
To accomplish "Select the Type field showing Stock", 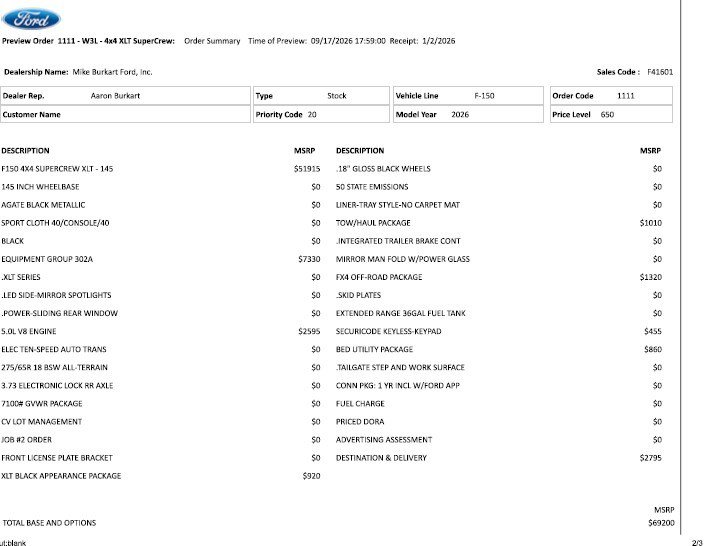I will [x=321, y=96].
